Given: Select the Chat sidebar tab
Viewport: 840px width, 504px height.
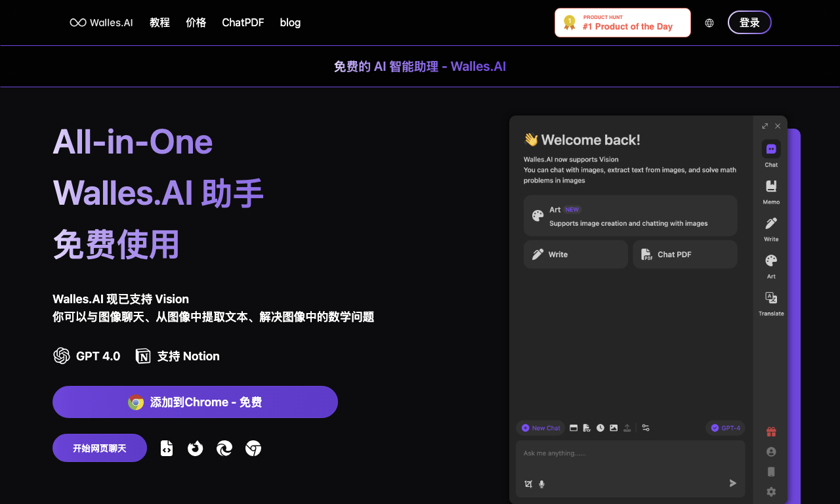Looking at the screenshot, I should pyautogui.click(x=771, y=154).
